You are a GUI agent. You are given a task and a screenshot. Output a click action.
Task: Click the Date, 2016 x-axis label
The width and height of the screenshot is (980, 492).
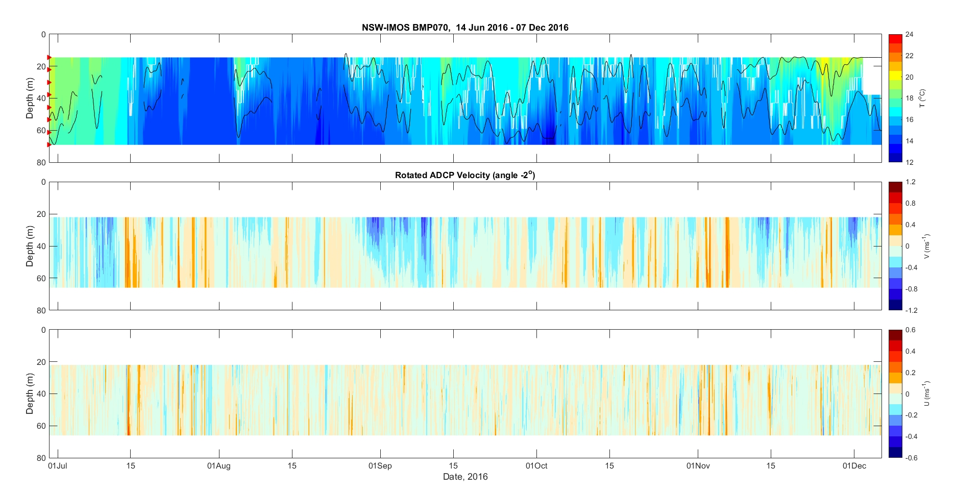click(465, 477)
